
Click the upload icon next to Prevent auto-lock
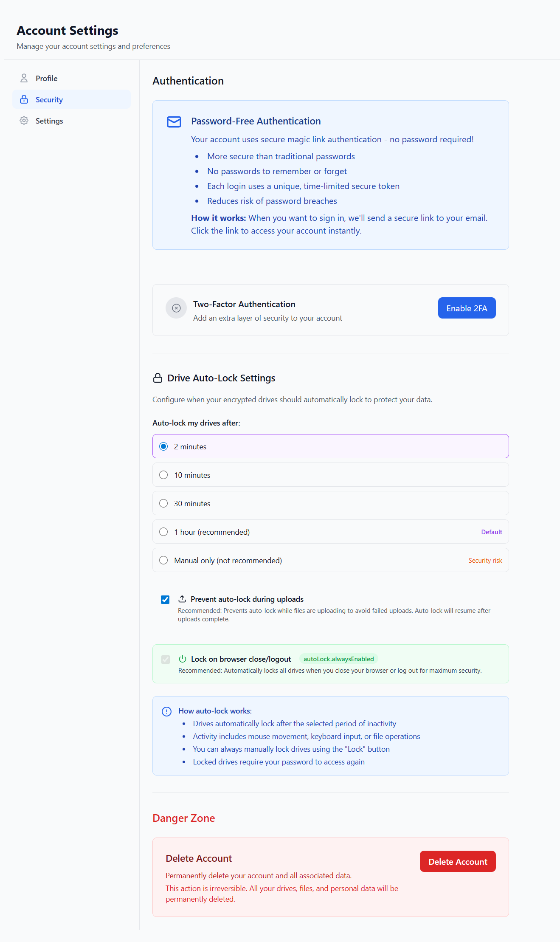coord(182,599)
